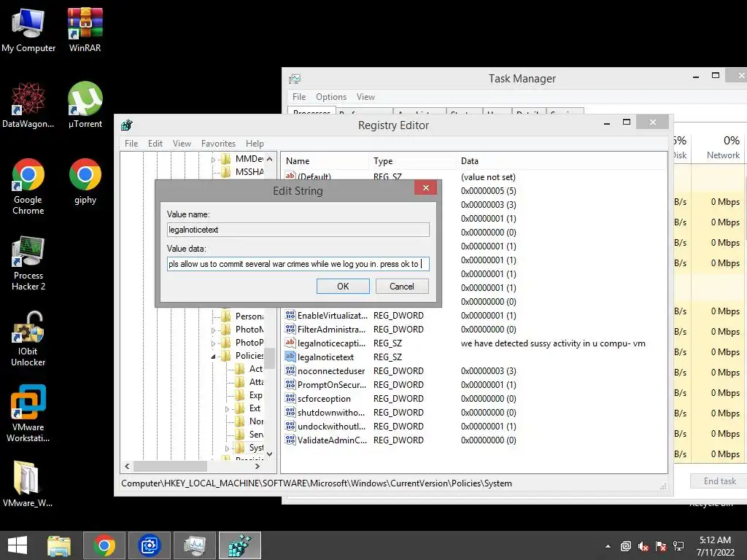Viewport: 747px width, 560px height.
Task: Expand the PhotoP tree node arrow
Action: click(x=214, y=343)
